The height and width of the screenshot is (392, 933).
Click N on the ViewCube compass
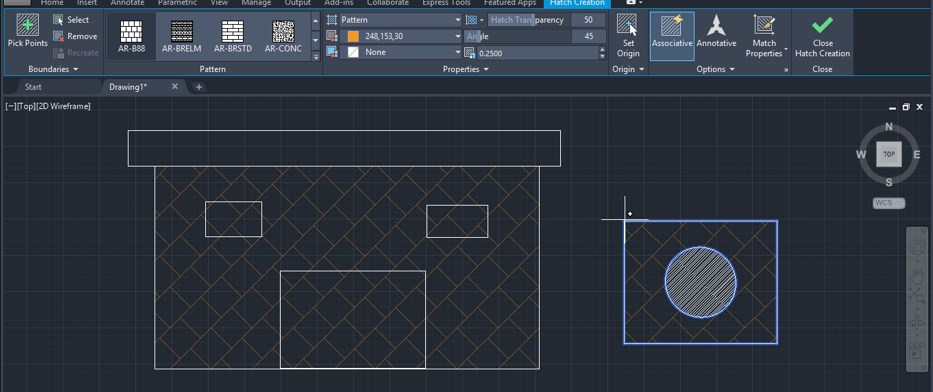(889, 127)
